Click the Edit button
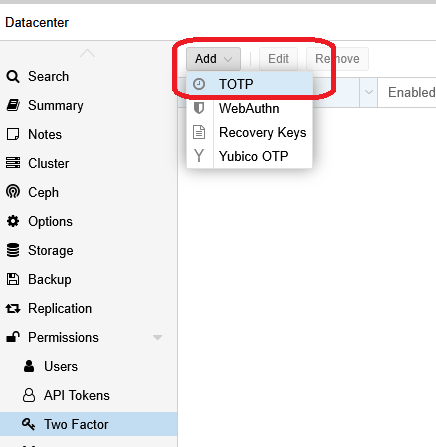 coord(278,59)
